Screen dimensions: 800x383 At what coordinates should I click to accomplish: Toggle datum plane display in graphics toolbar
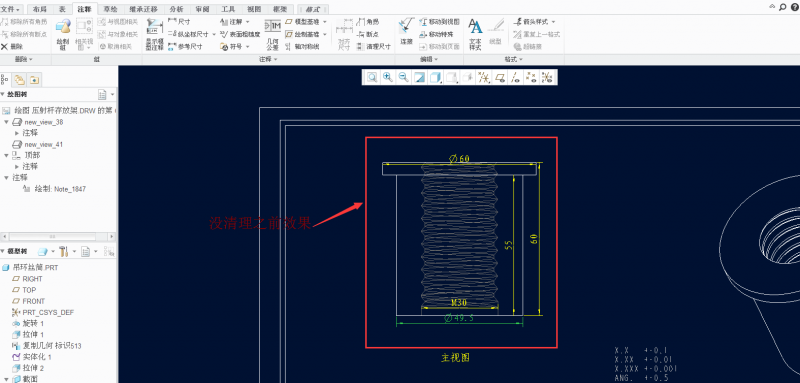pos(500,78)
